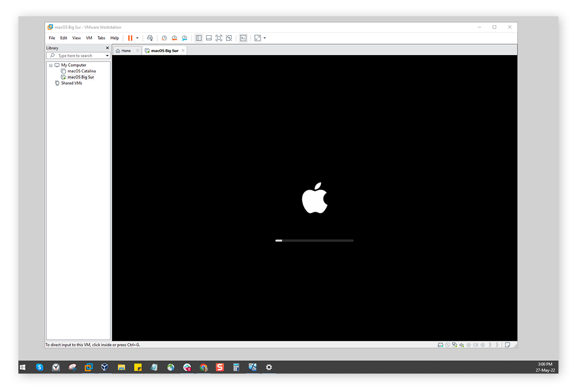Click inside the VM display showing the Apple logo
This screenshot has height=392, width=578.
coord(314,198)
